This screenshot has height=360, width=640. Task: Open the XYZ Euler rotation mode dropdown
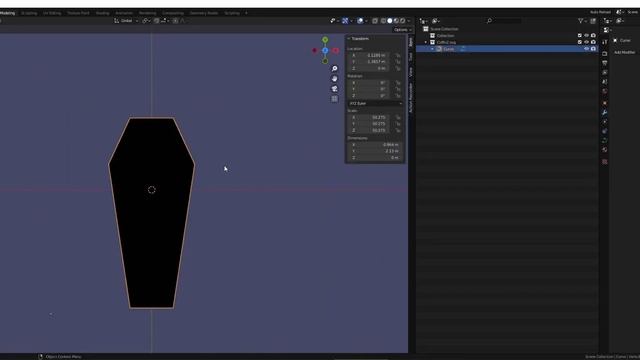[x=375, y=104]
